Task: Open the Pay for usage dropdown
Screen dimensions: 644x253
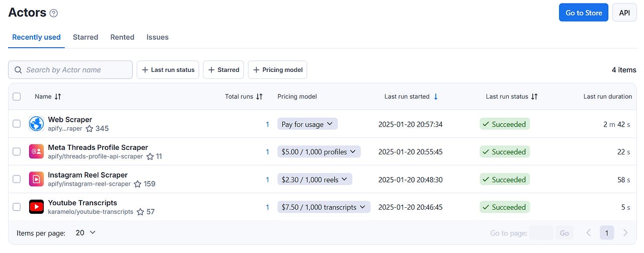Action: coord(307,124)
